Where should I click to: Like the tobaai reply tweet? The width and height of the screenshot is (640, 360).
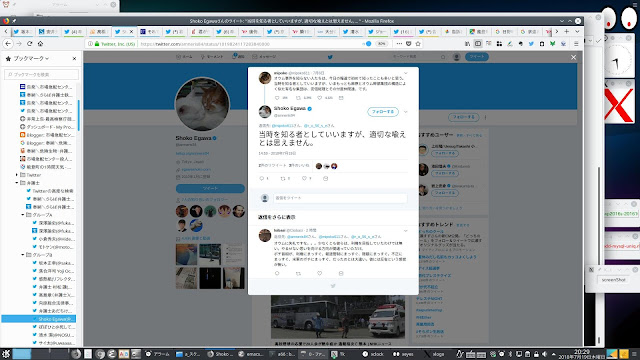point(320,273)
